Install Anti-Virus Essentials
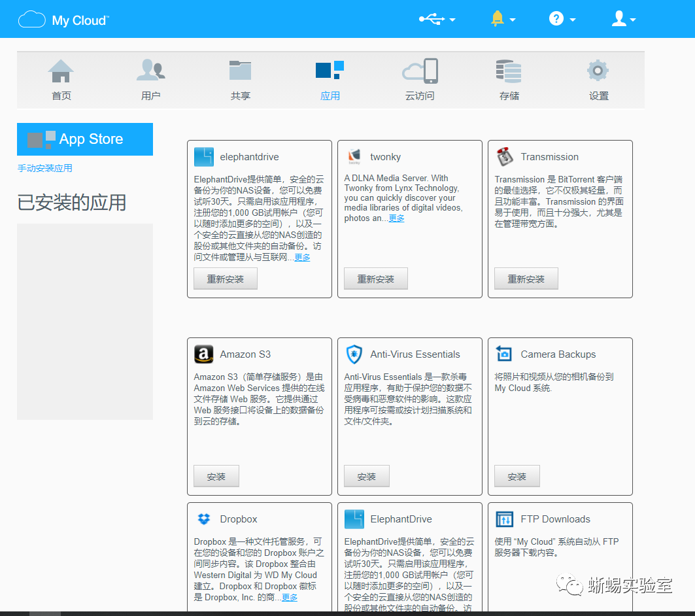 (367, 477)
